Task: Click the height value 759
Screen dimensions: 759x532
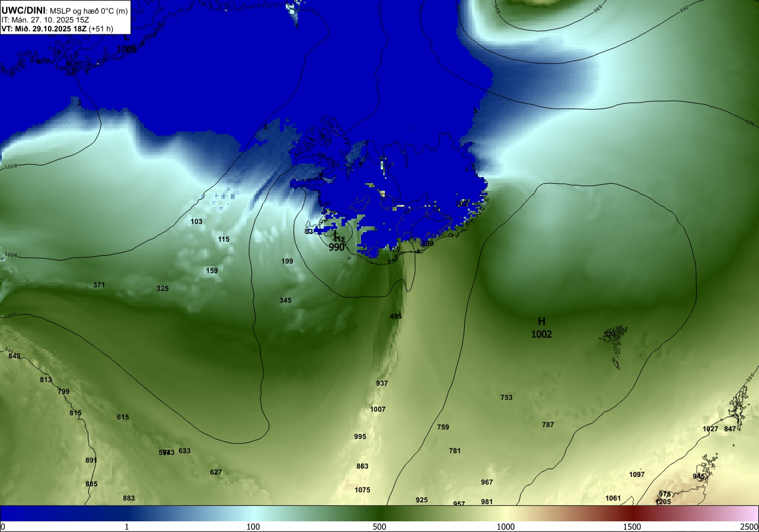Action: coord(443,427)
